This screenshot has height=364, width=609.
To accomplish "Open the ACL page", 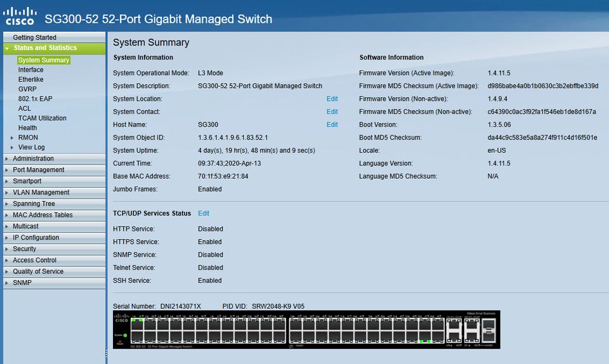I will [x=24, y=108].
